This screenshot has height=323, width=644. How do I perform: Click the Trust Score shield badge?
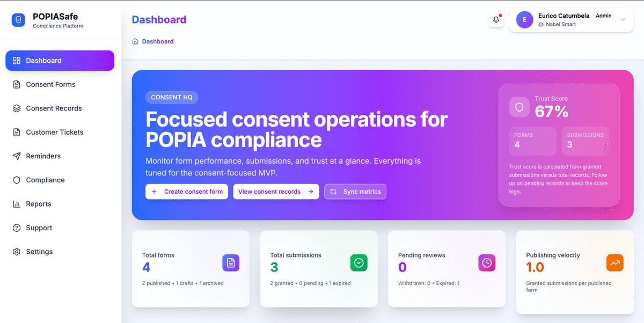(x=519, y=107)
